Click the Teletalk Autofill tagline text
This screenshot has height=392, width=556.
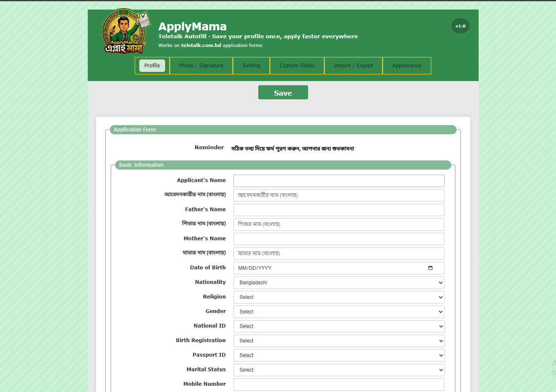tap(258, 37)
